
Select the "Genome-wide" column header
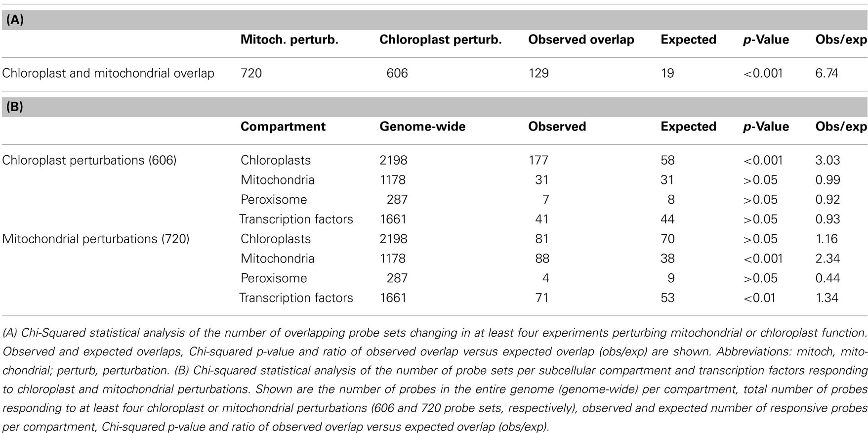(422, 127)
